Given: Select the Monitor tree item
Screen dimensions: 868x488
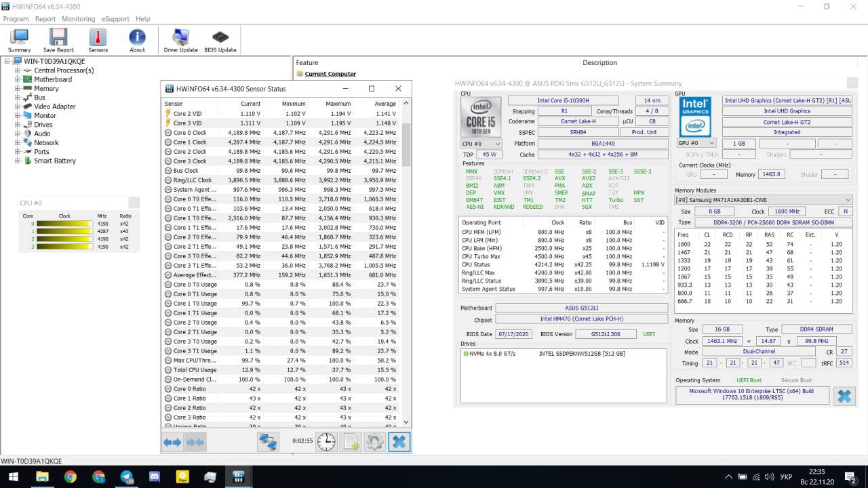Looking at the screenshot, I should (x=45, y=116).
